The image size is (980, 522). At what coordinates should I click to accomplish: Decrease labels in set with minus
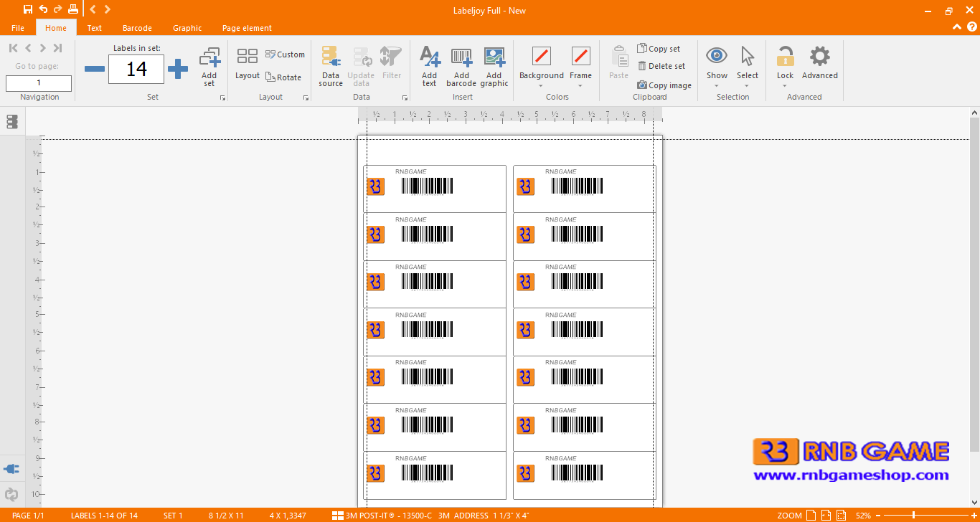(95, 69)
